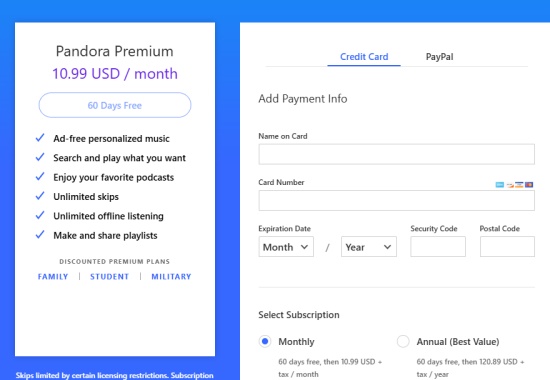Image resolution: width=550 pixels, height=380 pixels.
Task: Switch to the Credit Card tab
Action: tap(364, 56)
